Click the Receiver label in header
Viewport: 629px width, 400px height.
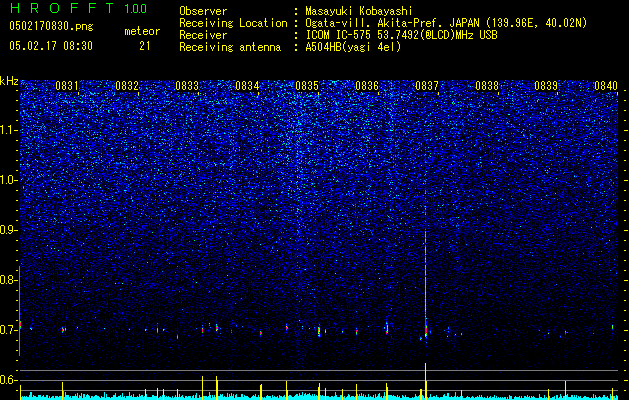[203, 35]
